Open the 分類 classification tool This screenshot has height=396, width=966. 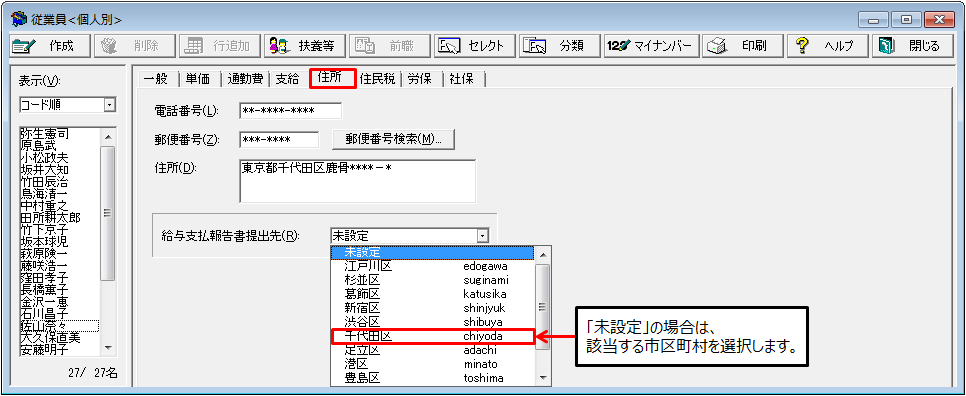[560, 46]
